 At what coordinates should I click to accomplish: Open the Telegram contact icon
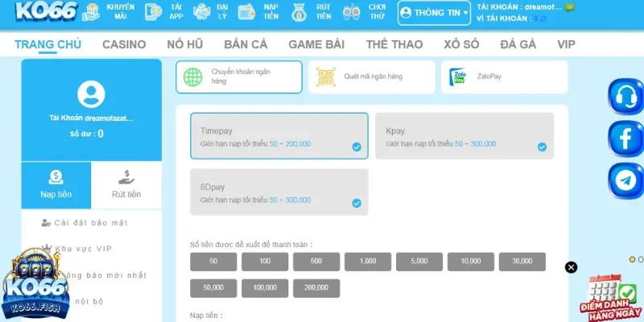coord(625,181)
